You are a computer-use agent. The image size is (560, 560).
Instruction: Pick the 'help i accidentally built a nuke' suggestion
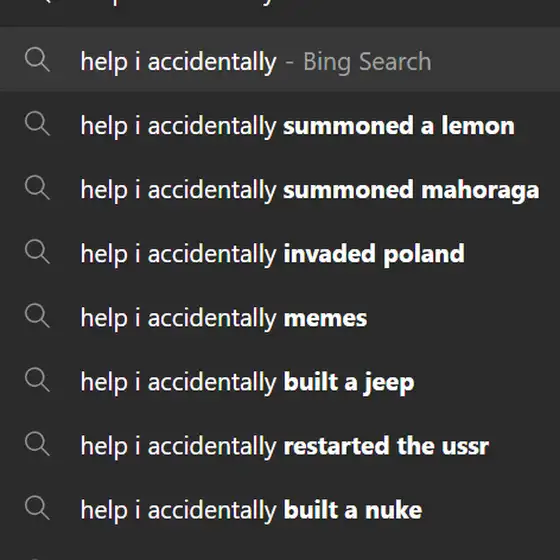pos(280,510)
